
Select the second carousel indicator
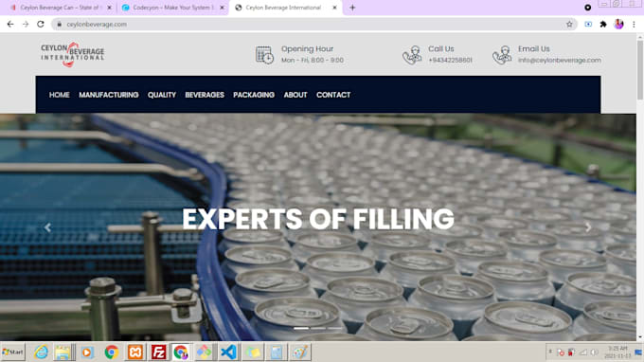coord(318,328)
